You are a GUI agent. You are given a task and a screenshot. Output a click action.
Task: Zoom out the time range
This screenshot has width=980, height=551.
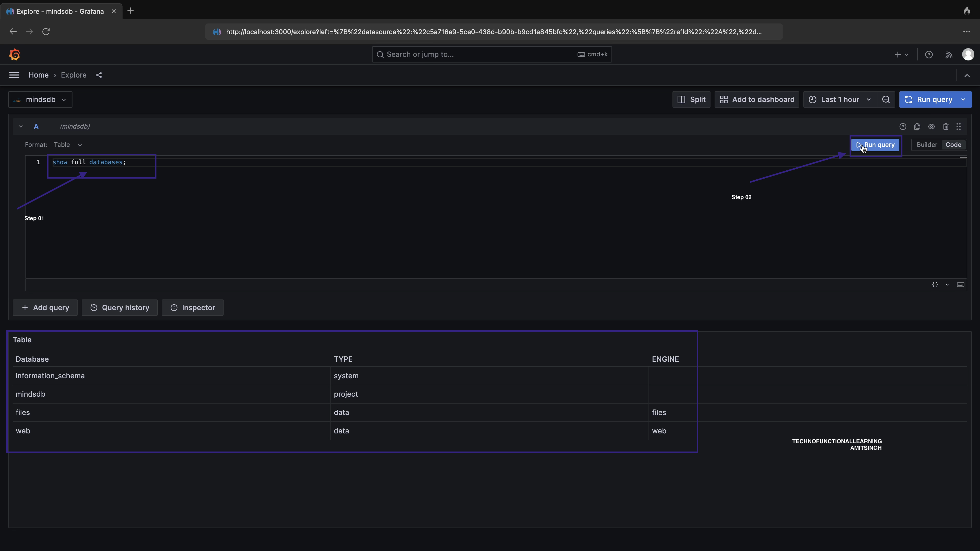886,100
